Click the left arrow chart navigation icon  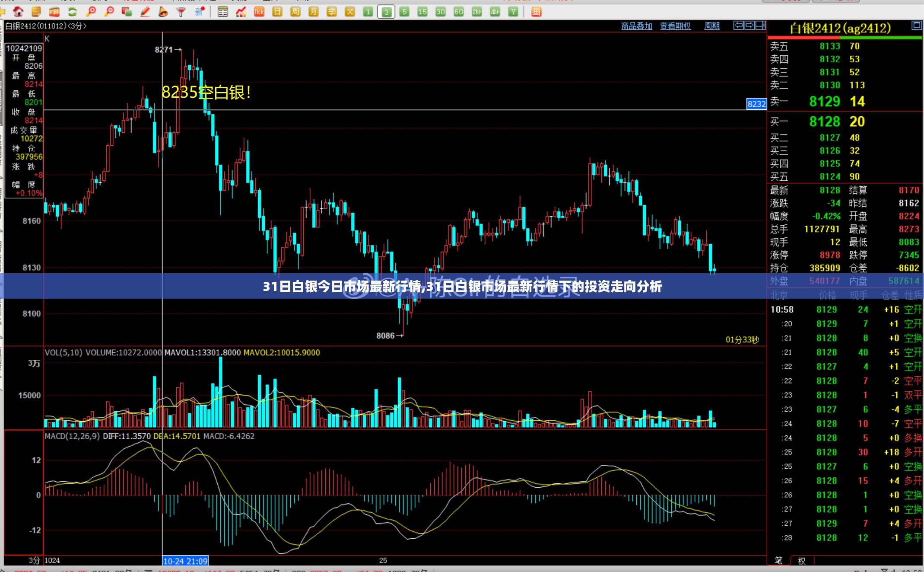(739, 26)
